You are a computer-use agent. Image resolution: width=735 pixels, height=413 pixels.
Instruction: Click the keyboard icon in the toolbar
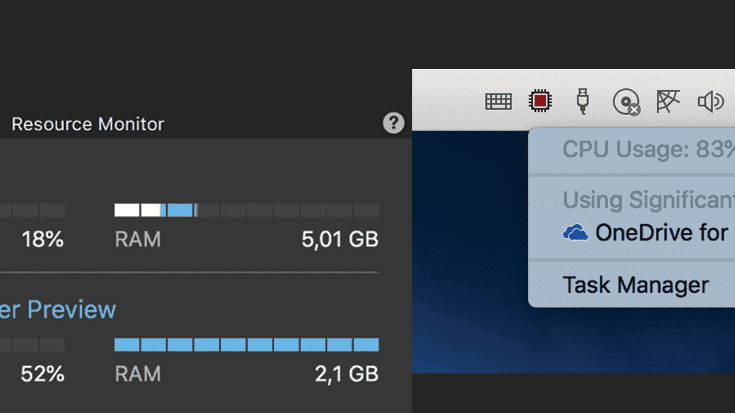tap(498, 100)
